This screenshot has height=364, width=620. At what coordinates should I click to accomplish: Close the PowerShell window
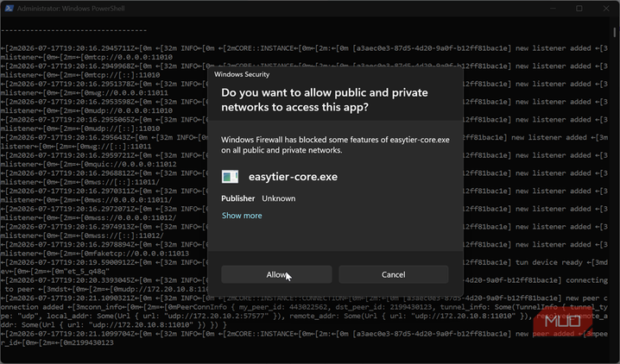click(x=606, y=9)
